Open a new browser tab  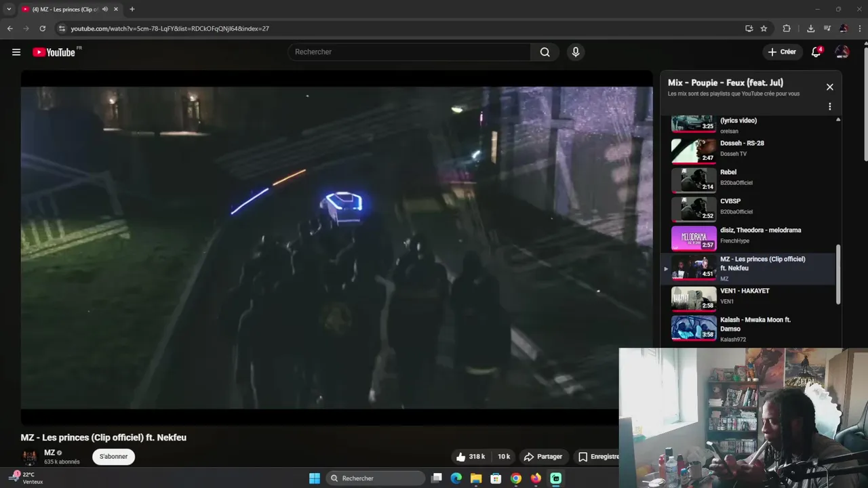tap(132, 9)
